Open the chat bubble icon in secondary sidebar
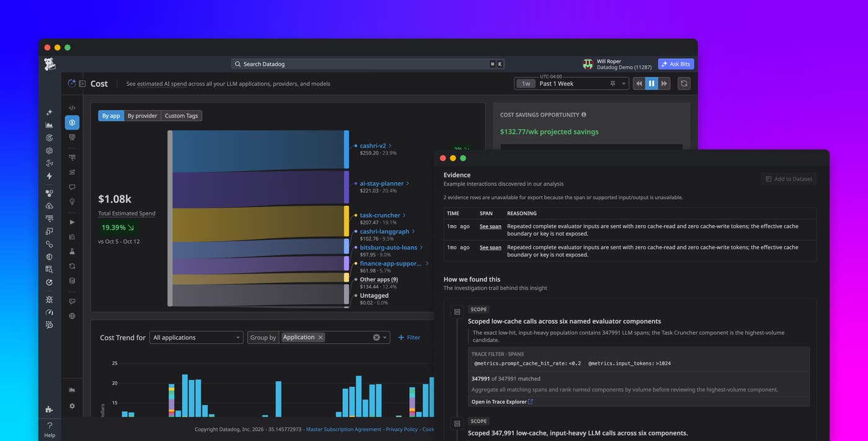The image size is (868, 441). pyautogui.click(x=72, y=187)
